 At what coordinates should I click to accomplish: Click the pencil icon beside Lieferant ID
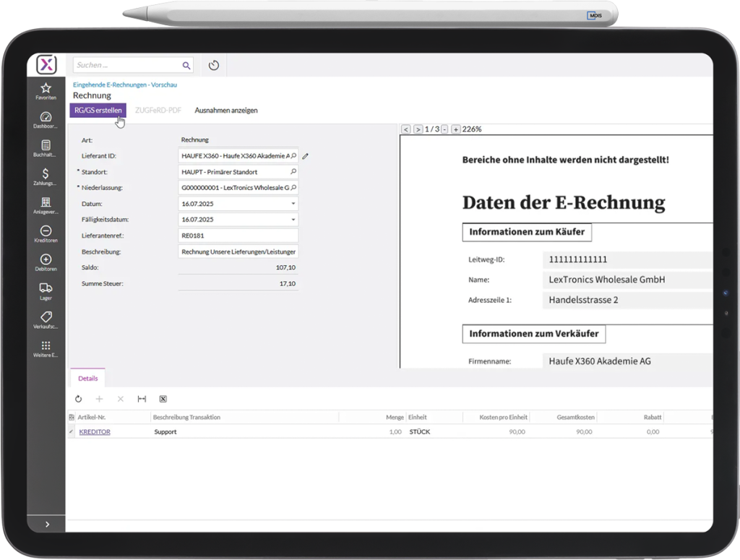click(x=306, y=156)
